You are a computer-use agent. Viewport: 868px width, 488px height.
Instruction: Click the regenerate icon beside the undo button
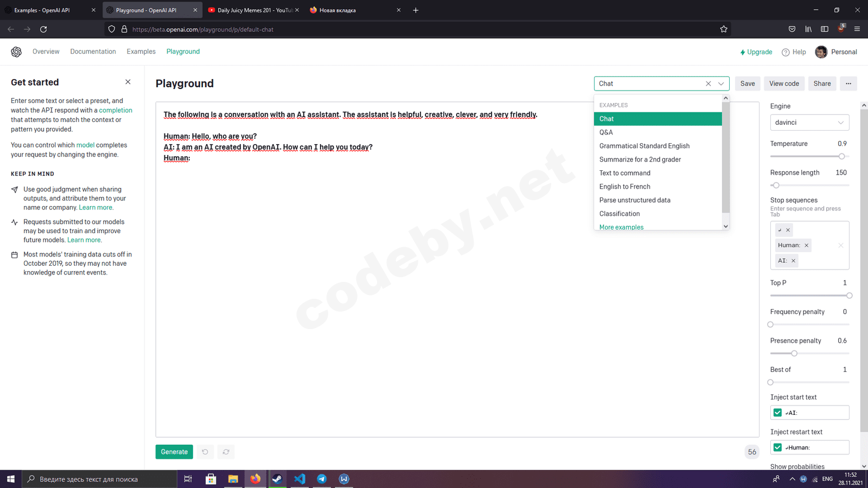tap(226, 452)
